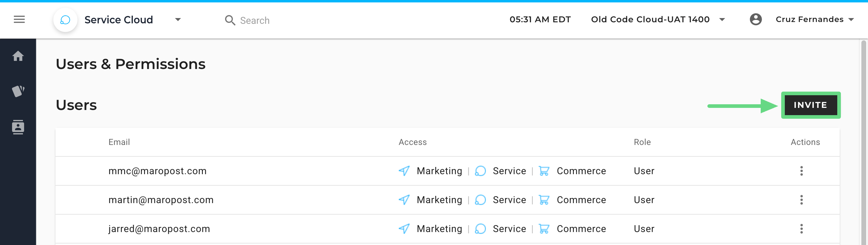Viewport: 868px width, 245px height.
Task: Click the Role column header
Action: [x=642, y=142]
